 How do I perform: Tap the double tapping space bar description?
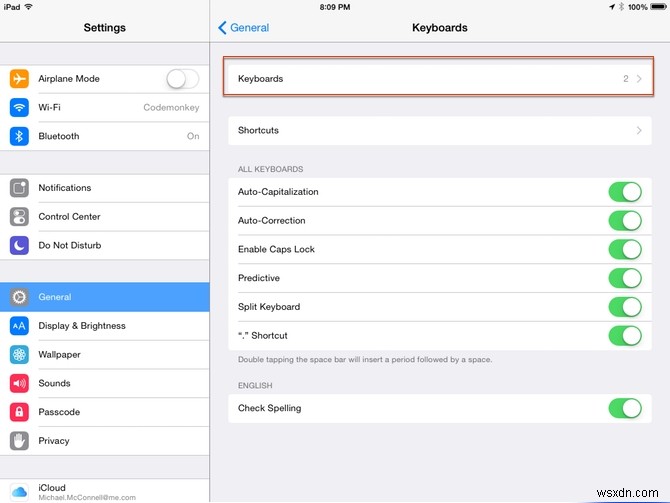pos(365,359)
